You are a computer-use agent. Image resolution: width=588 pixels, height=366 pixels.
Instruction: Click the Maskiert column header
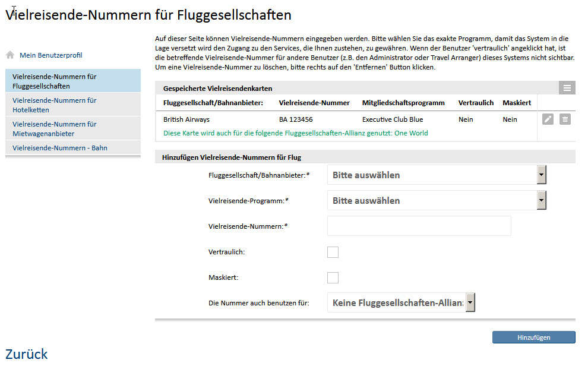click(517, 103)
